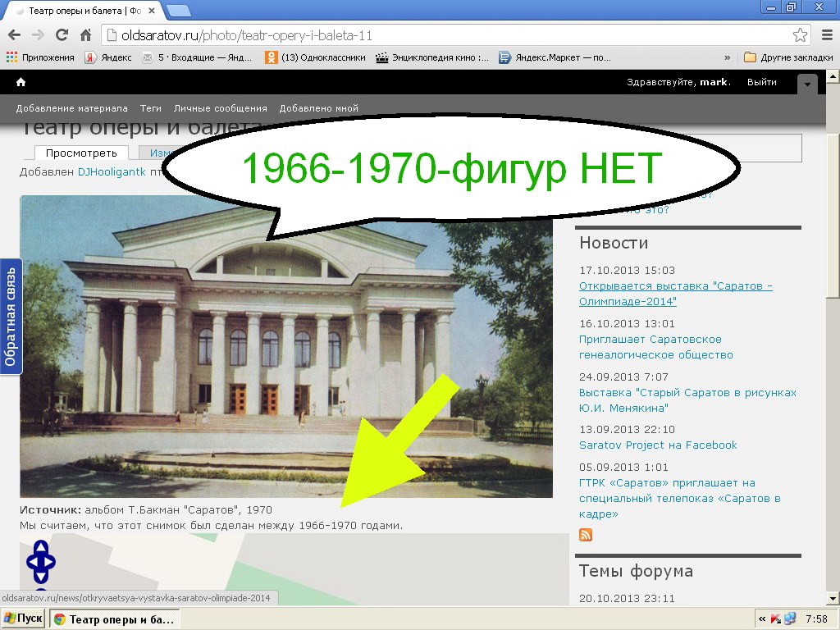
Task: Click the Обратная связь side button
Action: 11,316
